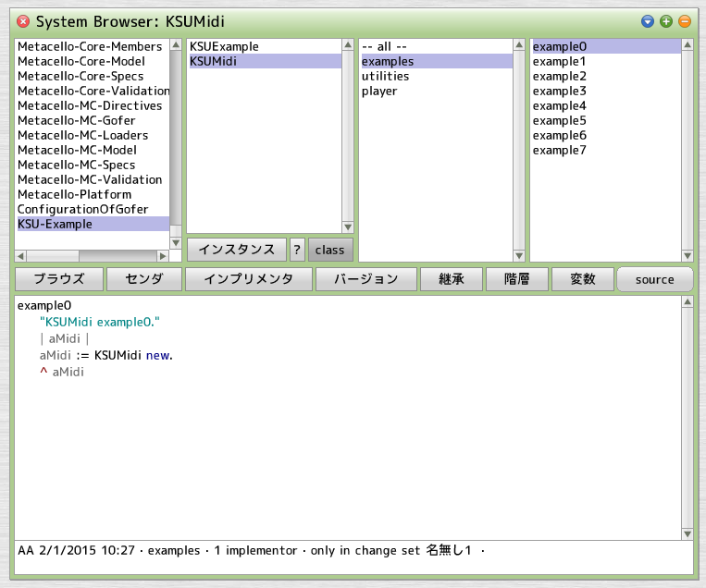
Task: Click category list scroll left arrow
Action: pos(20,256)
